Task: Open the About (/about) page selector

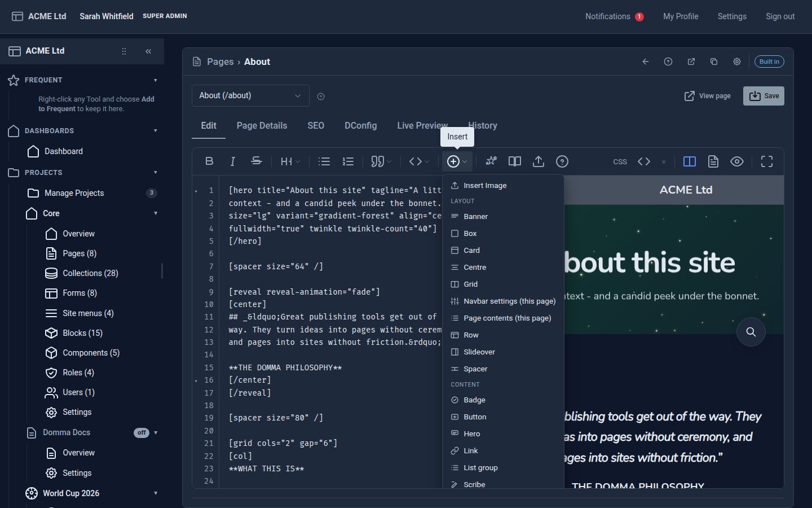Action: click(250, 96)
